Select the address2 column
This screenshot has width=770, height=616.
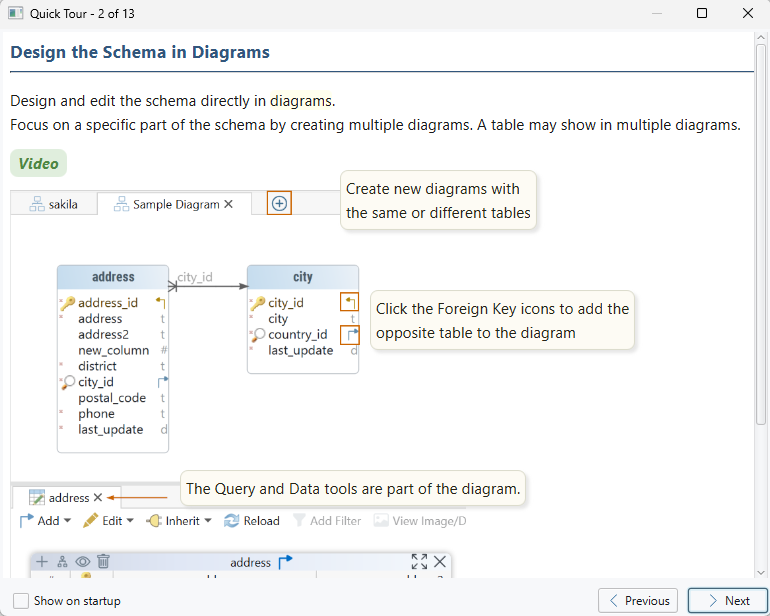[x=103, y=335]
